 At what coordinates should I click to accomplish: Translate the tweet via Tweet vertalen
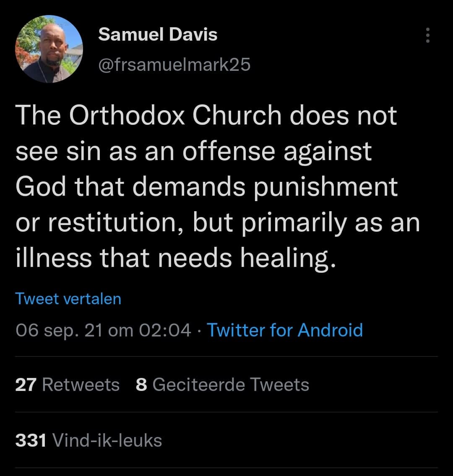coord(68,299)
